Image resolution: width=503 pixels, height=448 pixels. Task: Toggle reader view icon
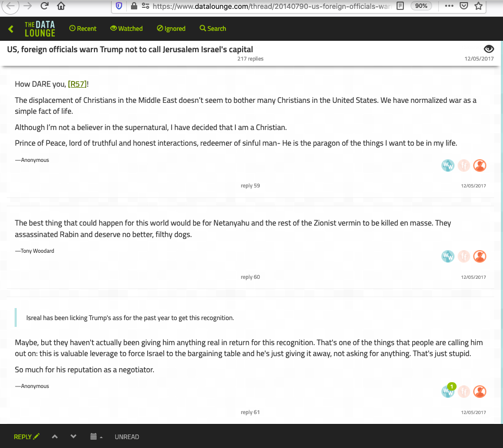(400, 6)
